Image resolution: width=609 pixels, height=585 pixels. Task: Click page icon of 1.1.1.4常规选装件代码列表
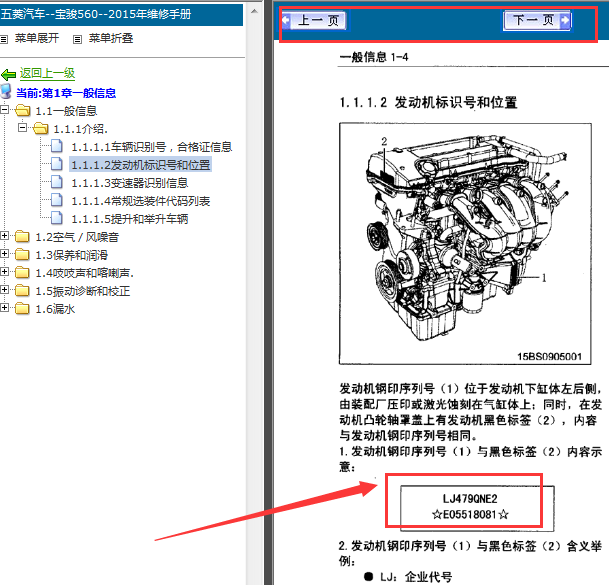57,200
